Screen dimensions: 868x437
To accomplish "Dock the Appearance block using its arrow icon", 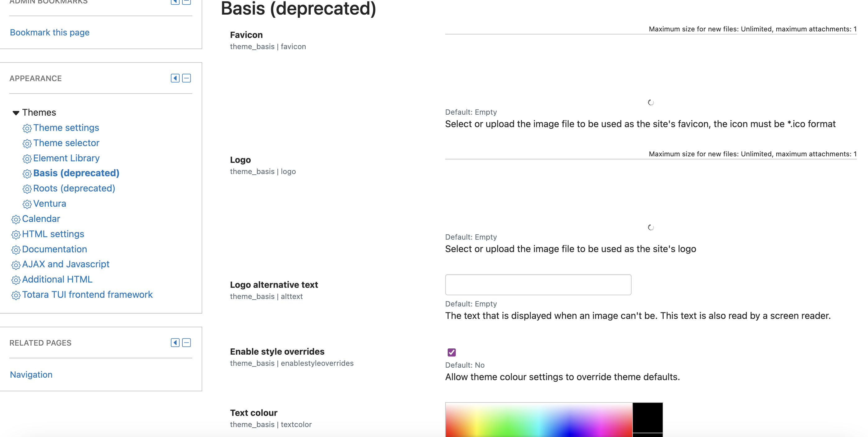I will [175, 78].
